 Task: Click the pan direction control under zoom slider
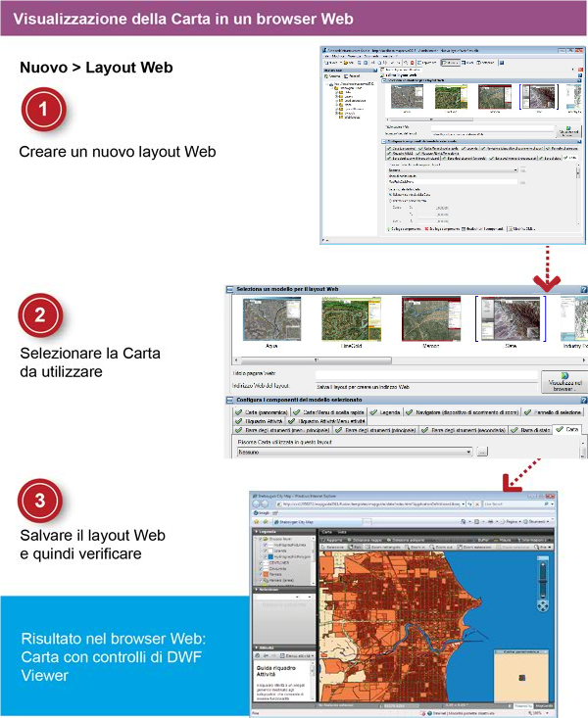(x=543, y=605)
